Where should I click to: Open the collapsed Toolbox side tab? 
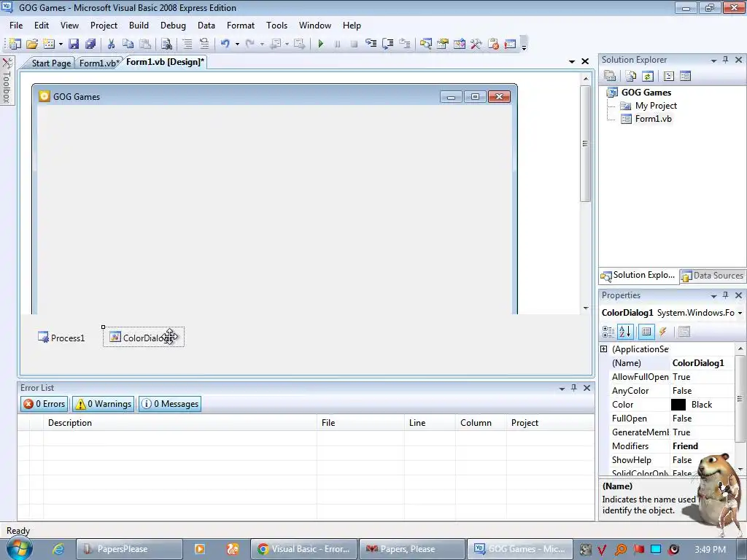click(x=7, y=80)
